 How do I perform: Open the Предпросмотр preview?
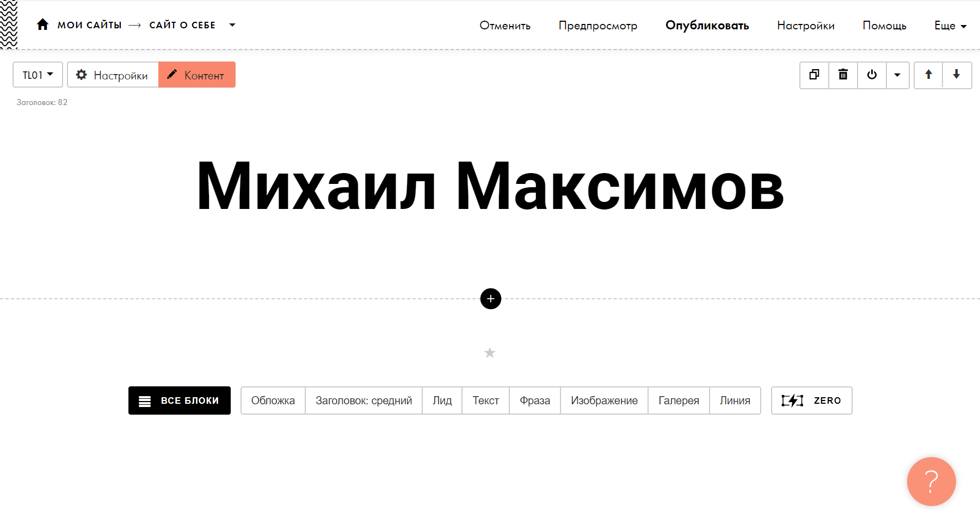click(597, 26)
